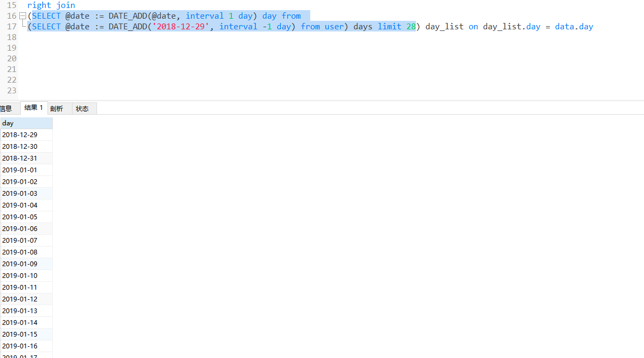Select the 结果 1 tab

[33, 108]
